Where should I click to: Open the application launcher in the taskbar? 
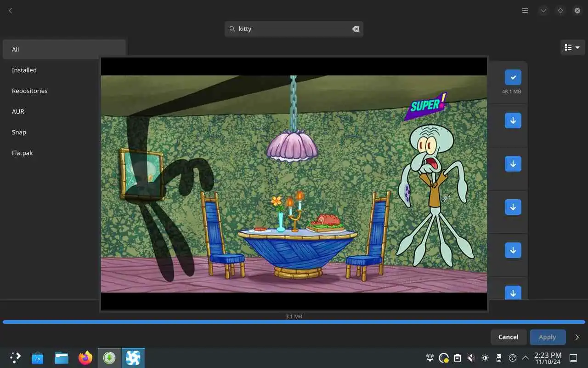pyautogui.click(x=16, y=358)
